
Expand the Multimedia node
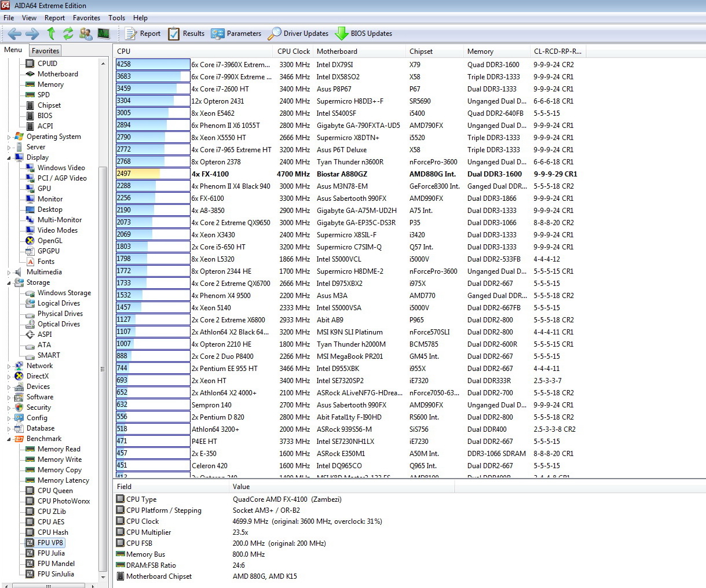click(x=9, y=273)
